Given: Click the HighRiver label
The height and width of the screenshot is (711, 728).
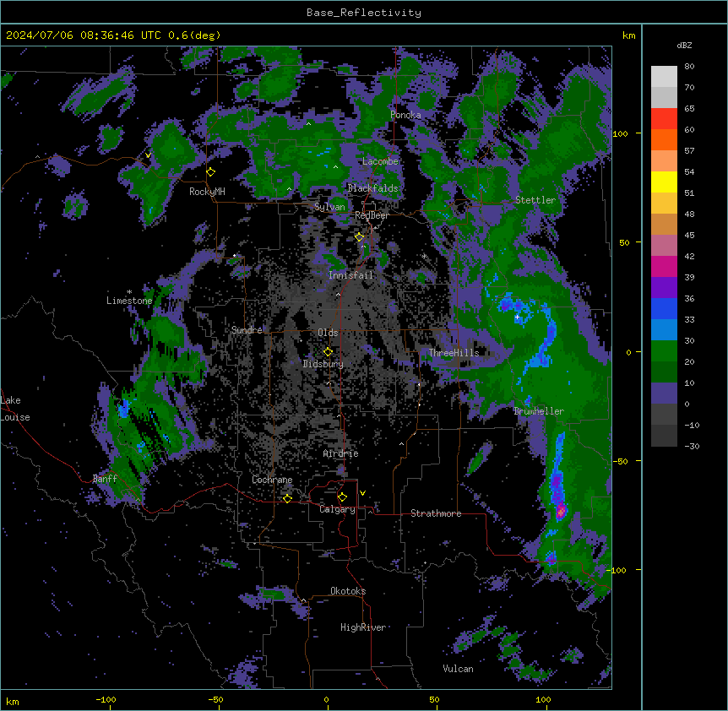Looking at the screenshot, I should [363, 627].
